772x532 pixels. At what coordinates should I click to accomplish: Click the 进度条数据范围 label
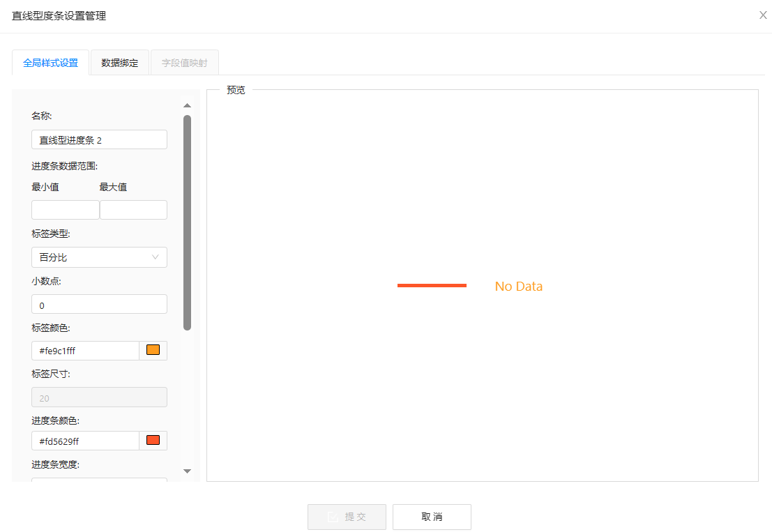64,166
